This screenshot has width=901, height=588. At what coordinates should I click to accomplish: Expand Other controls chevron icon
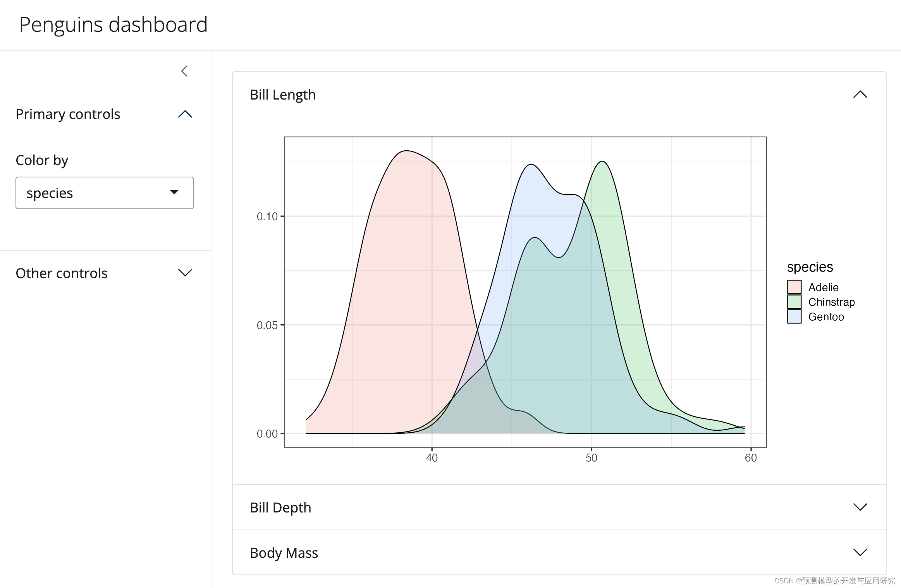185,273
